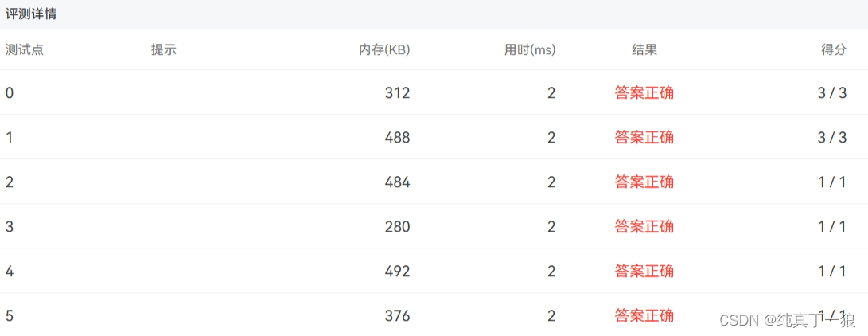Open 答案正确 result for test point 3
The height and width of the screenshot is (336, 868).
click(x=644, y=226)
